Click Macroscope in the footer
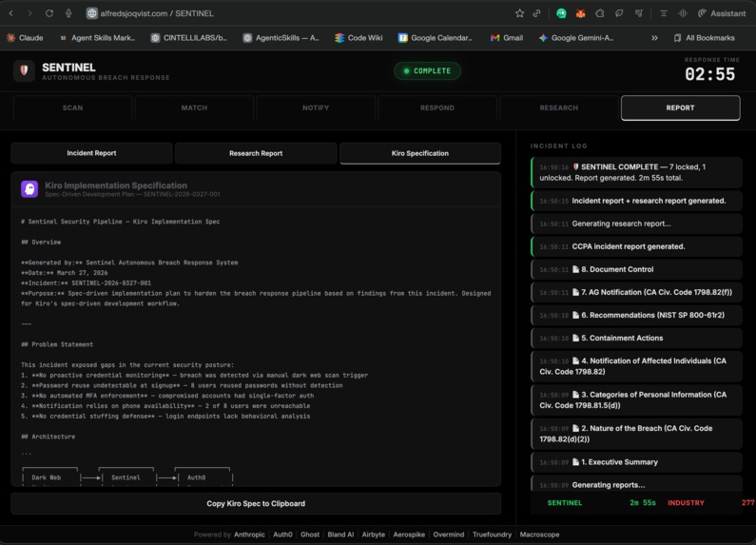The height and width of the screenshot is (545, 756). coord(539,535)
